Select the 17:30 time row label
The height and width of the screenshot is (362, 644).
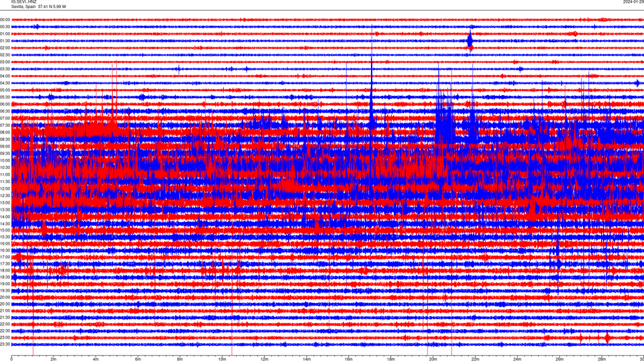coord(5,264)
